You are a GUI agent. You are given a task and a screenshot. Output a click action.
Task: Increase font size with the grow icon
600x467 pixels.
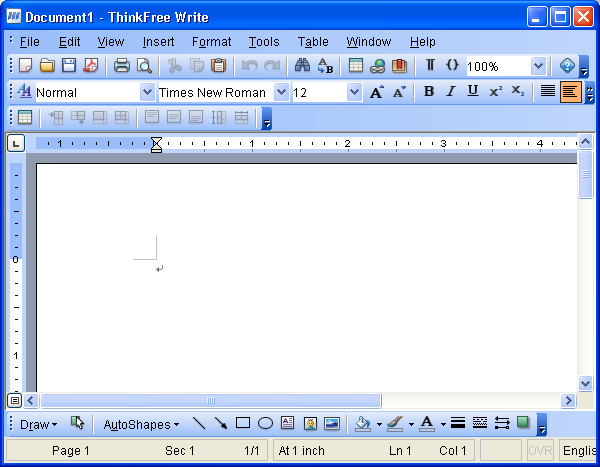click(377, 92)
